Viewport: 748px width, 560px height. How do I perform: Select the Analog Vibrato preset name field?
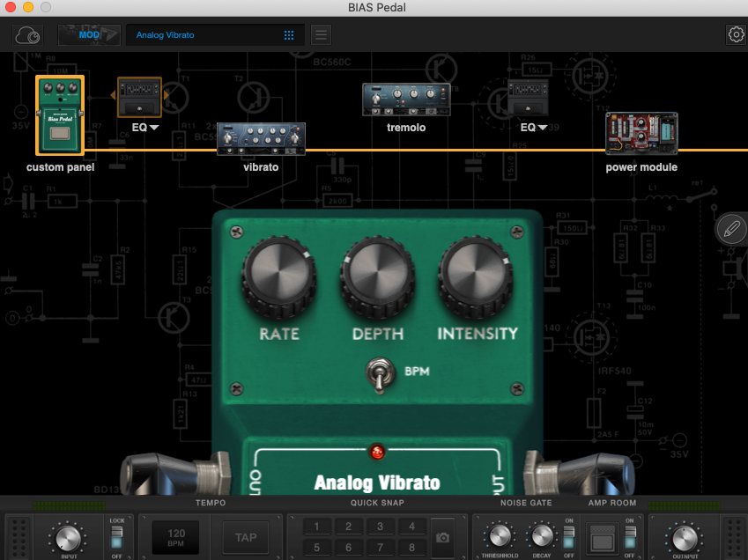[x=215, y=35]
